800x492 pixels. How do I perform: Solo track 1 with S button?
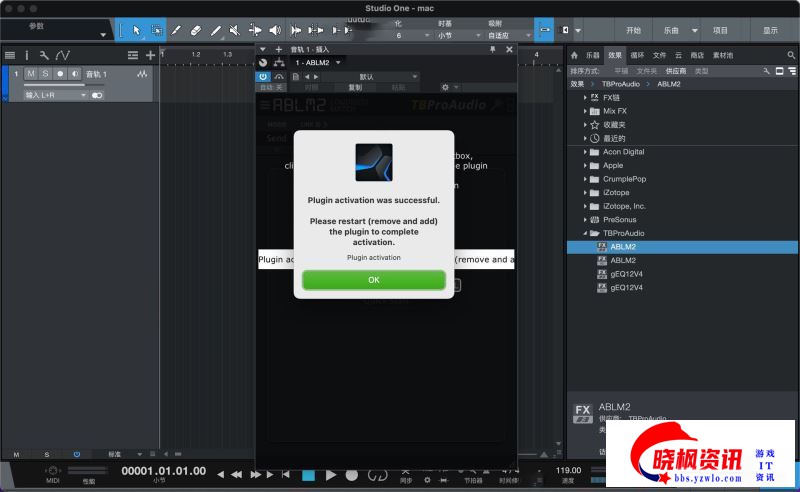pyautogui.click(x=45, y=74)
